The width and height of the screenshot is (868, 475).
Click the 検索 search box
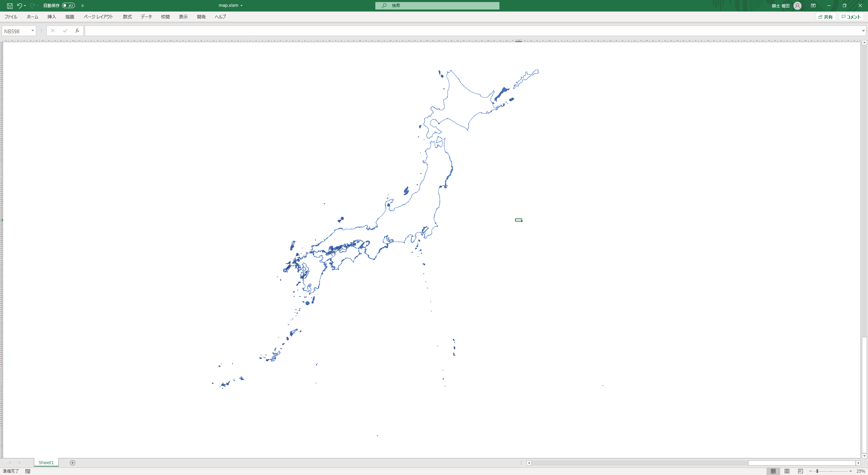[437, 6]
